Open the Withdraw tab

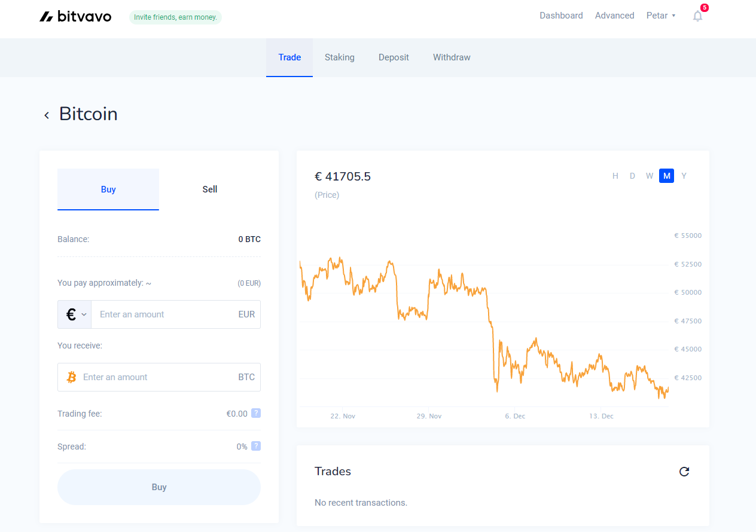pyautogui.click(x=452, y=57)
